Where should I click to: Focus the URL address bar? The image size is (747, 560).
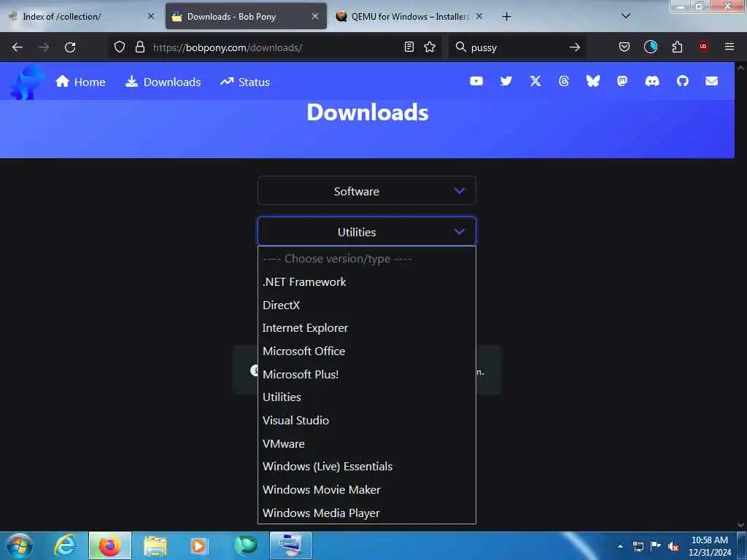point(274,47)
